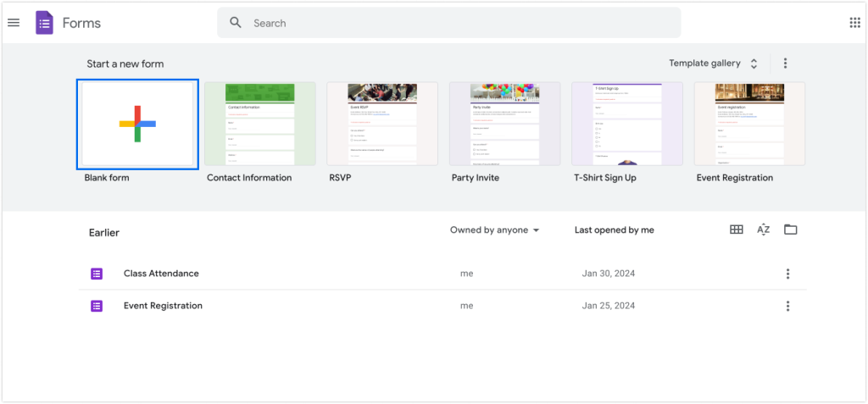Click the Class Attendance form icon
Viewport: 868px width, 404px height.
pyautogui.click(x=97, y=274)
